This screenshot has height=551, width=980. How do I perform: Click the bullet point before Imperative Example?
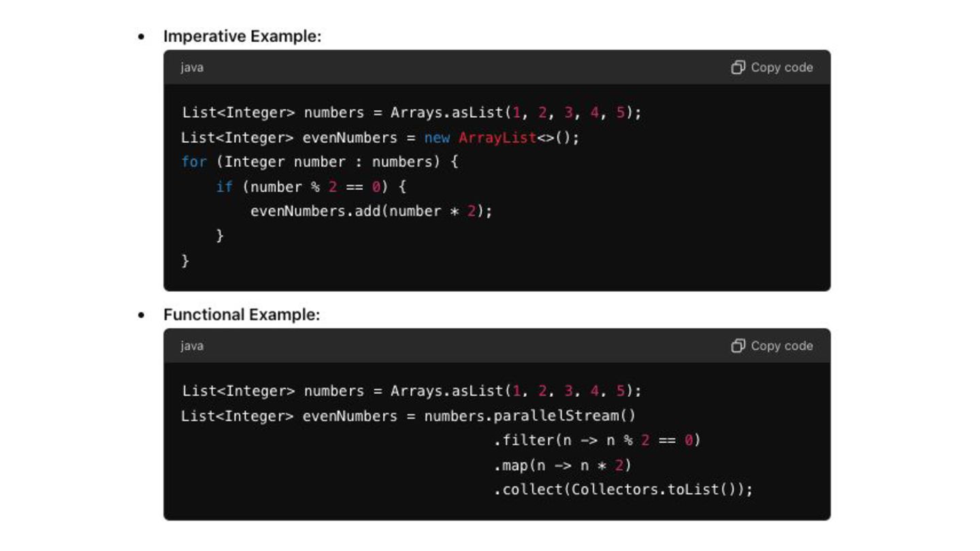(x=142, y=37)
